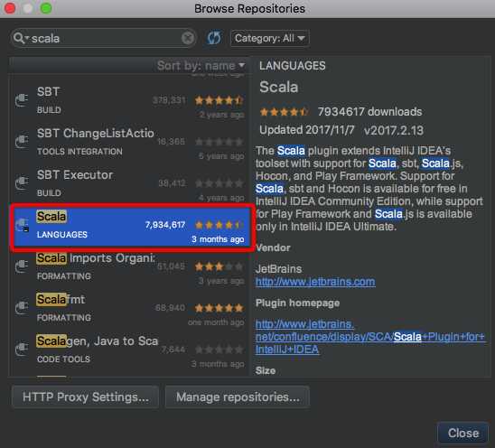Click the 378,331 download count on SBT
495x448 pixels.
[169, 100]
